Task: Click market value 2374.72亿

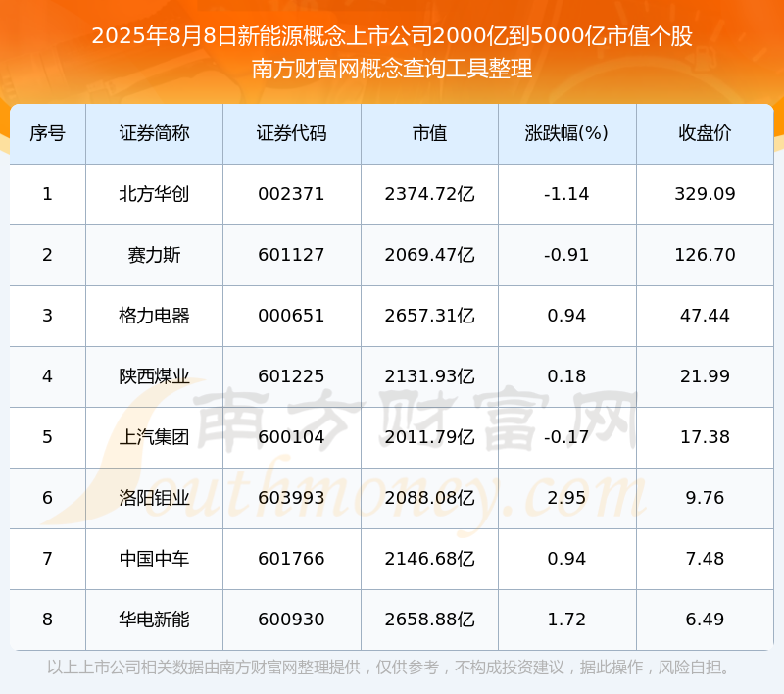Action: click(x=429, y=194)
